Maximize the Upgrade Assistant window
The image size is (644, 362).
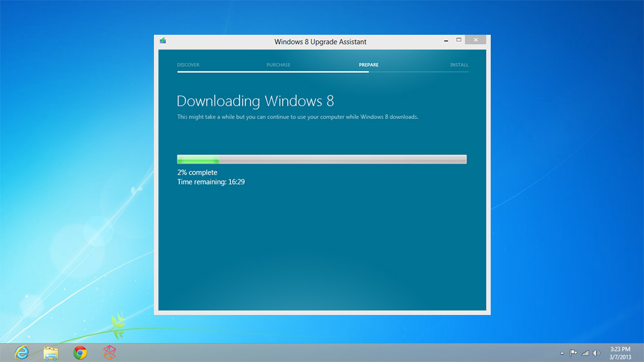coord(459,40)
